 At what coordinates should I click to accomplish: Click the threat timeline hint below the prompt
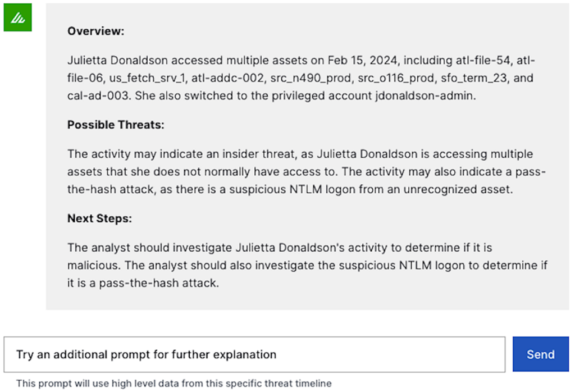[x=174, y=384]
